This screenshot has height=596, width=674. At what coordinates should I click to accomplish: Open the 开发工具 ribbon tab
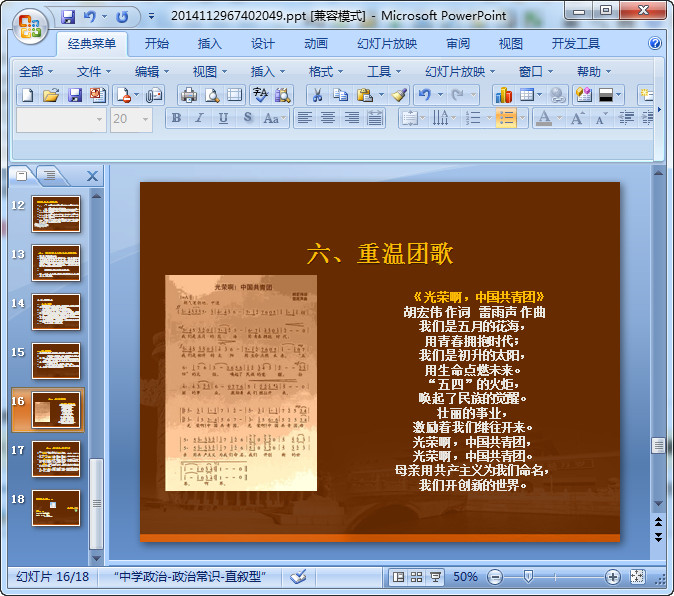(576, 43)
